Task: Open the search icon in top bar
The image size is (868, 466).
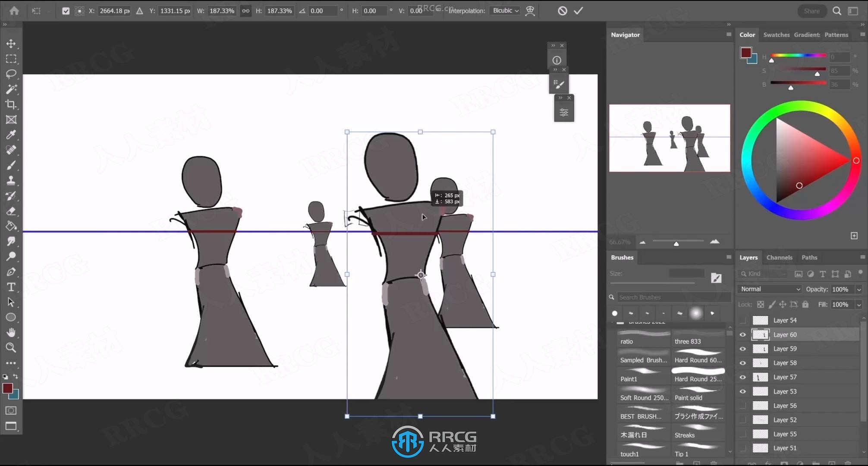Action: click(837, 11)
